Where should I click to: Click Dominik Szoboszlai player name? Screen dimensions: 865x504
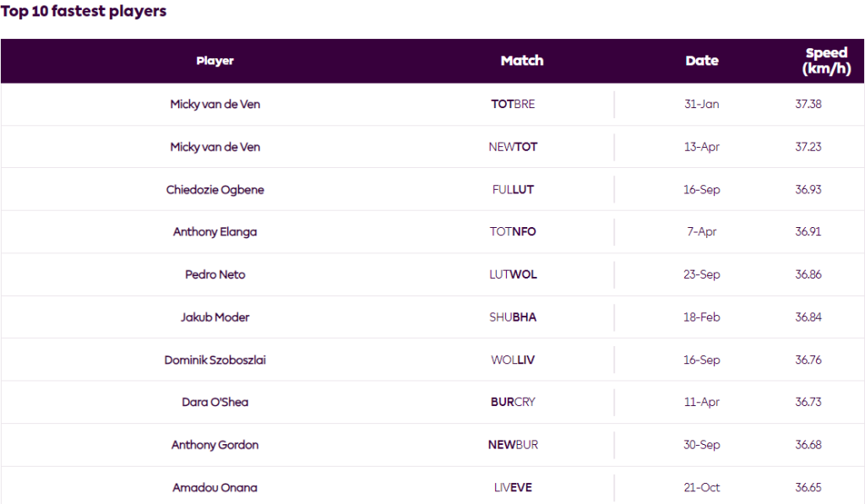[x=215, y=360]
